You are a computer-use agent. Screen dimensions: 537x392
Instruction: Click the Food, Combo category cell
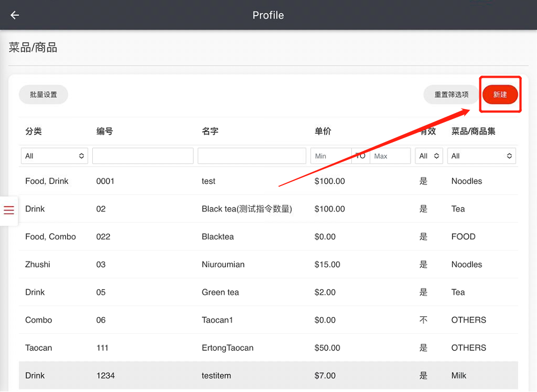click(x=50, y=237)
